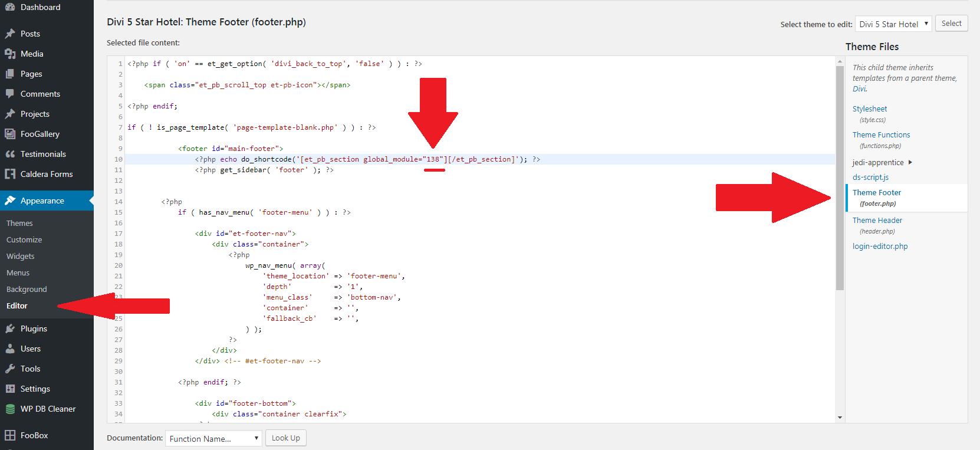Click the Media library icon

click(10, 54)
